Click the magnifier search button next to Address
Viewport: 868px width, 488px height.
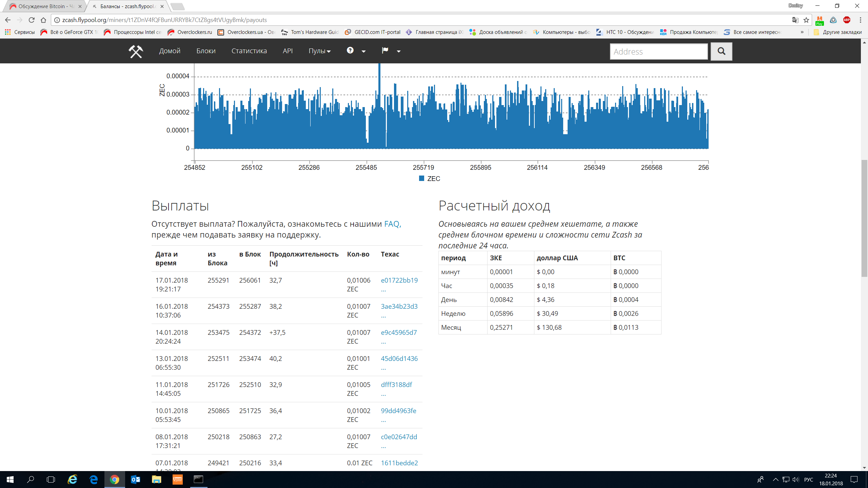(721, 51)
